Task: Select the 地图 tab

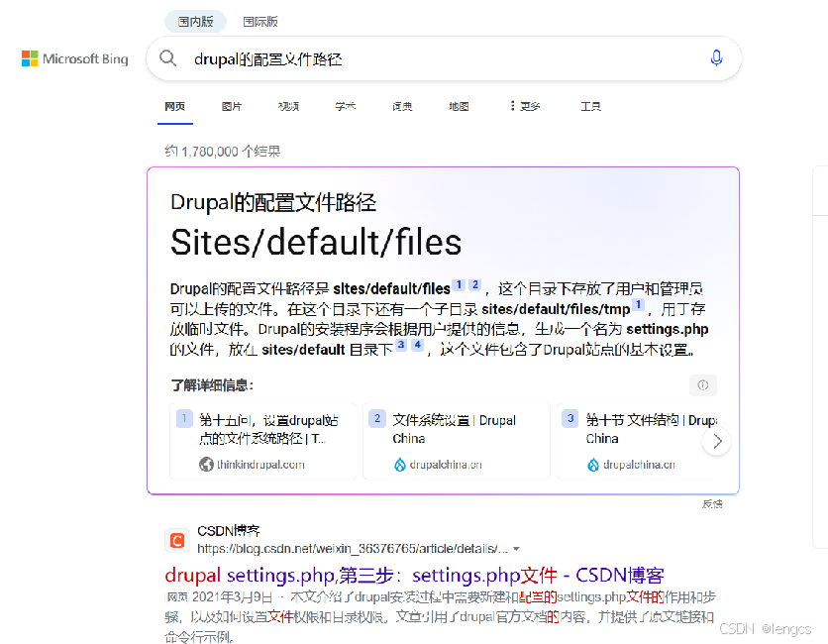Action: [x=459, y=106]
